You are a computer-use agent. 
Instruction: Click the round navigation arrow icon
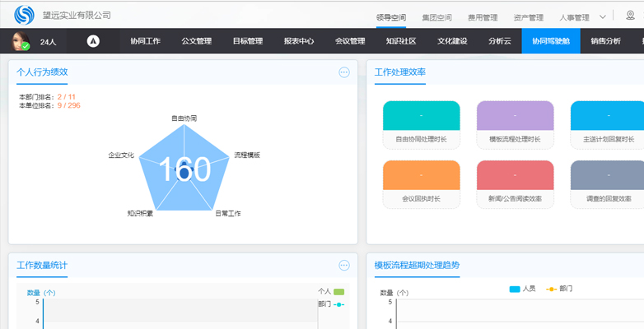pos(93,41)
